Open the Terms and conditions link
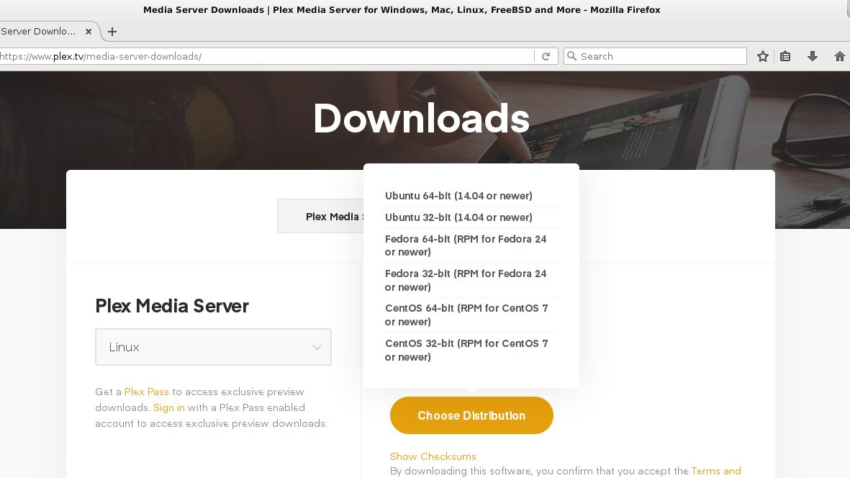The image size is (850, 478). click(x=716, y=471)
